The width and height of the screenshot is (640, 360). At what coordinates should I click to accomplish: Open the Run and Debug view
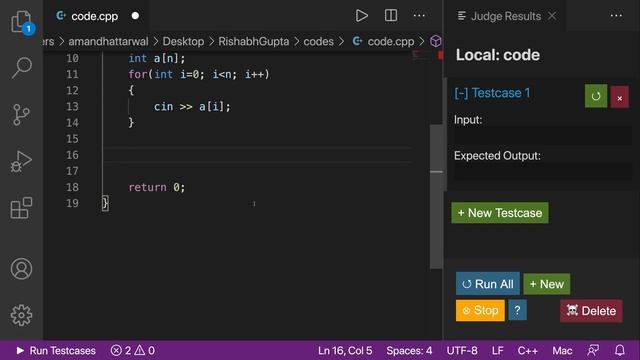click(x=21, y=161)
